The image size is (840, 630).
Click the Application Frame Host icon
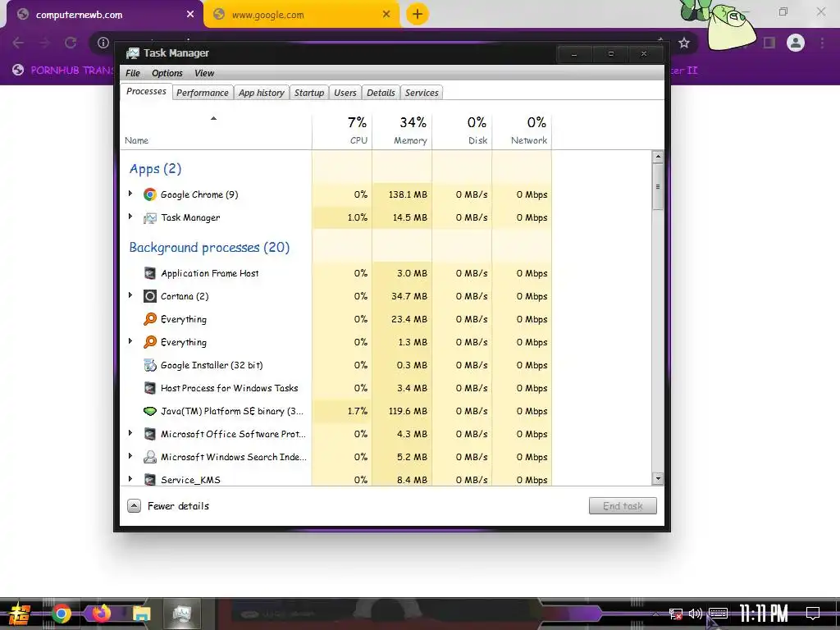pyautogui.click(x=150, y=273)
